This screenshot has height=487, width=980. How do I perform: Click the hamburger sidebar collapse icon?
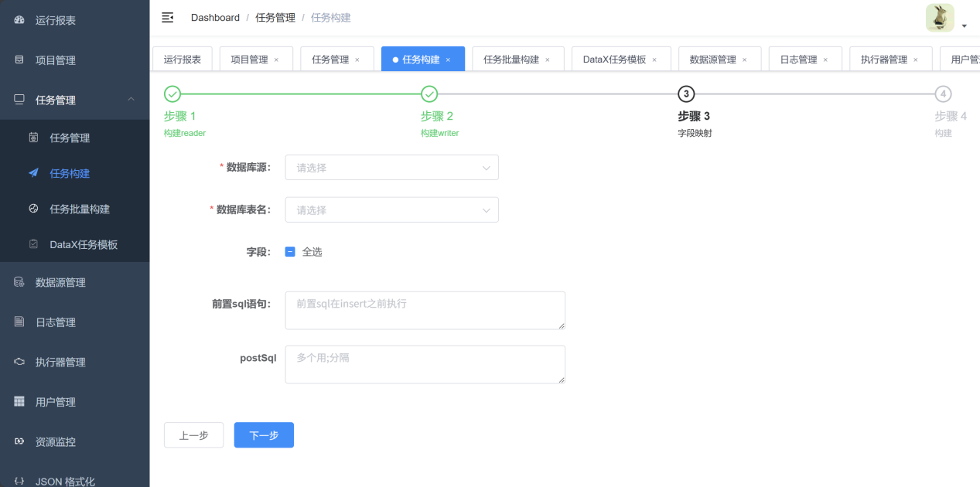(x=167, y=18)
